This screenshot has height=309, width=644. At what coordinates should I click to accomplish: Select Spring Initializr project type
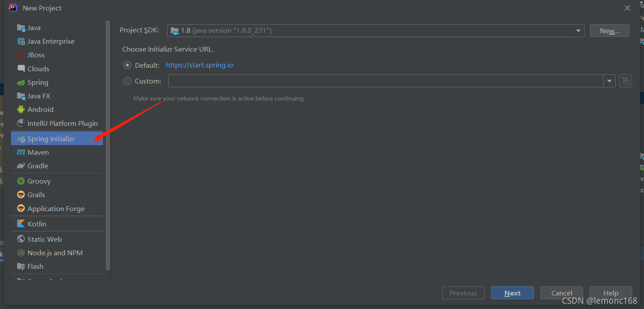[57, 139]
